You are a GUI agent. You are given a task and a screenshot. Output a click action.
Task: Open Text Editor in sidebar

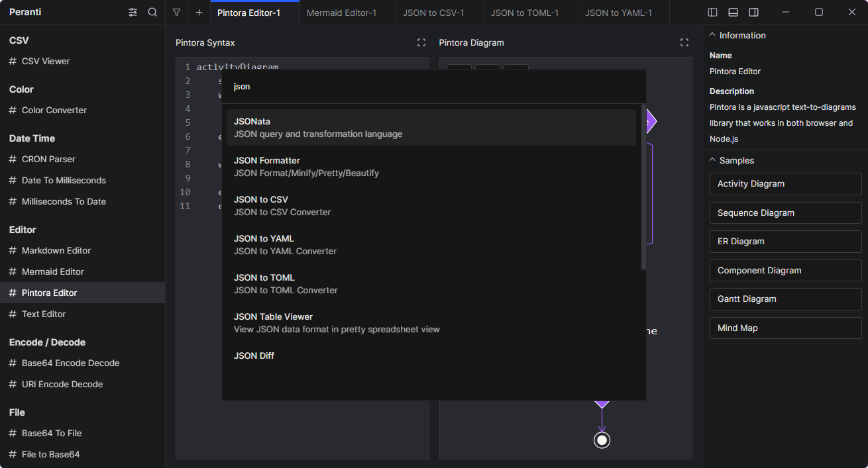coord(82,314)
